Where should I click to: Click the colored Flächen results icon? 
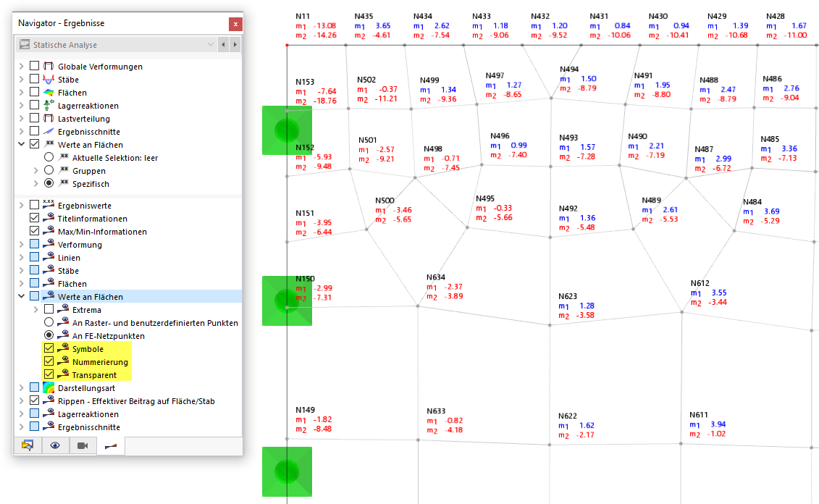49,93
